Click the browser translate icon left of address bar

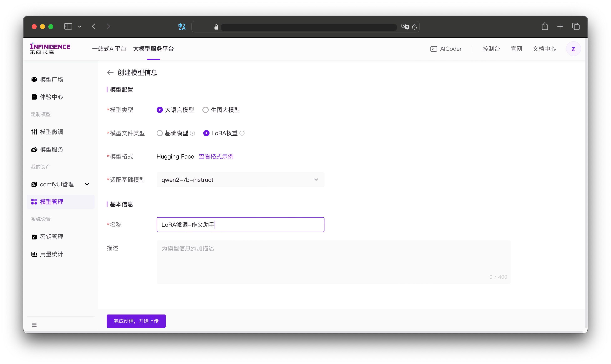pyautogui.click(x=182, y=26)
